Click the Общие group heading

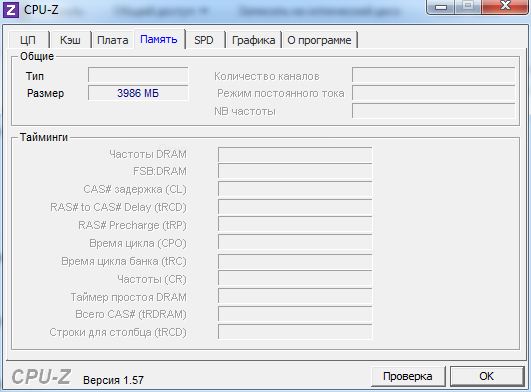(x=37, y=56)
